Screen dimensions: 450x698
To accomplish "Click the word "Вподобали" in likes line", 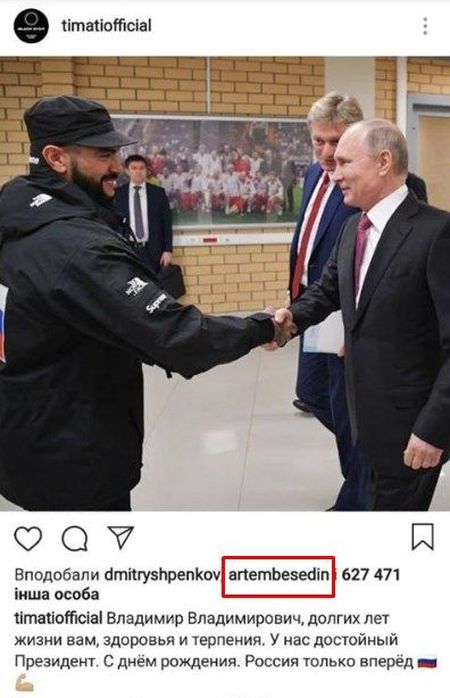I will [57, 575].
